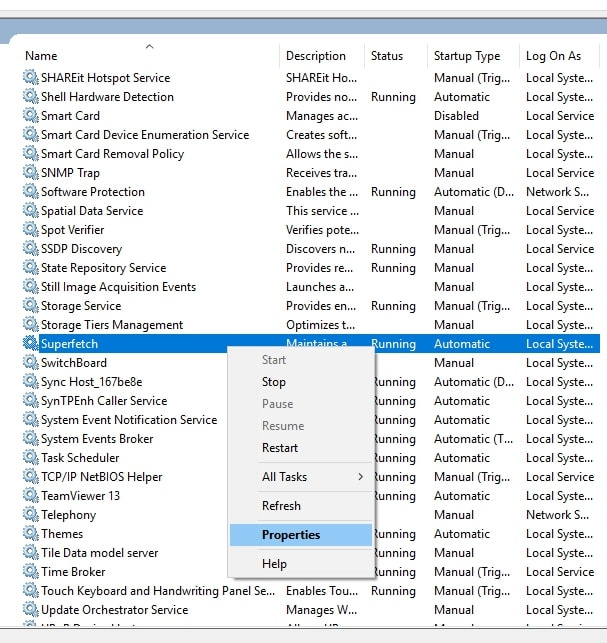The image size is (607, 643).
Task: Click the Telephony service gear icon
Action: coord(30,515)
